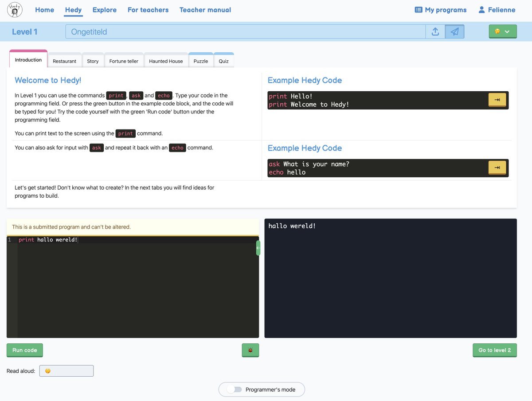Click the Run code button
Viewport: 532px width, 401px height.
point(25,350)
